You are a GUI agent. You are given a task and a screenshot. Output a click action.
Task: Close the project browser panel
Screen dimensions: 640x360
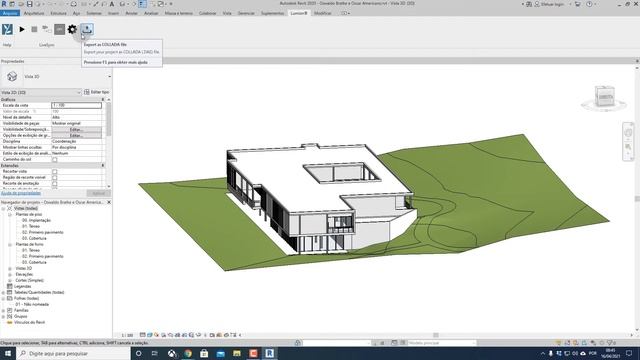point(109,202)
